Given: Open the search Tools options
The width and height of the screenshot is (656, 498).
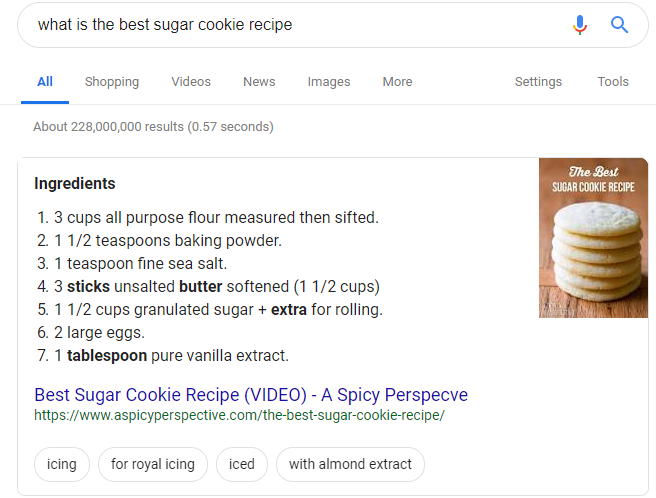Looking at the screenshot, I should [x=613, y=82].
